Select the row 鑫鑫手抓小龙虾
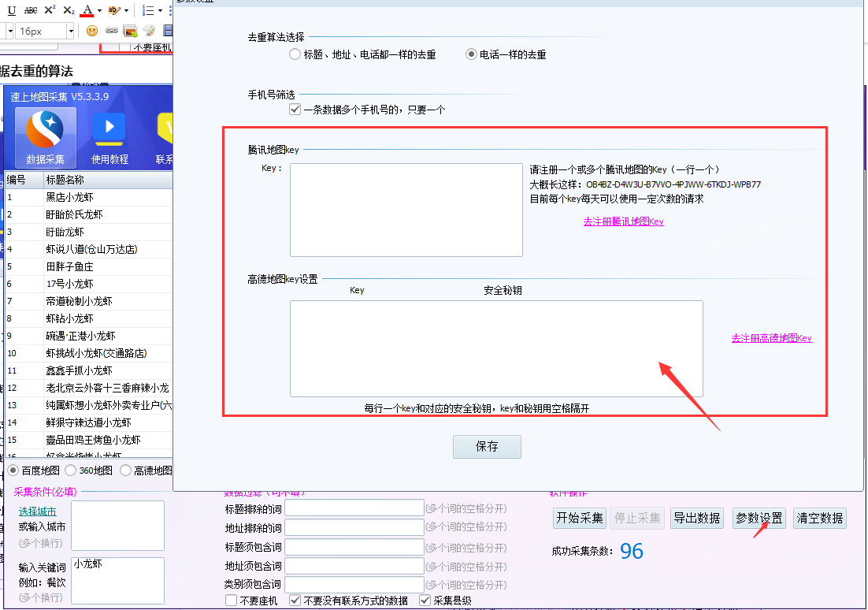 (x=88, y=370)
